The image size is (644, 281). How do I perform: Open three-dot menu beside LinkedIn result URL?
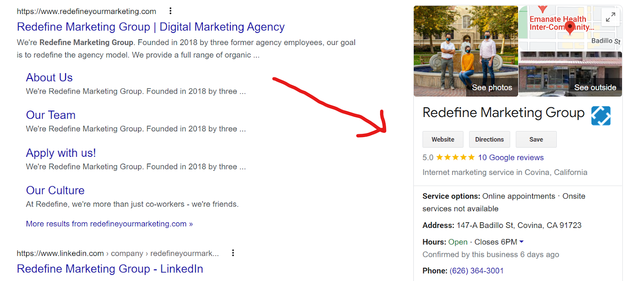coord(233,253)
